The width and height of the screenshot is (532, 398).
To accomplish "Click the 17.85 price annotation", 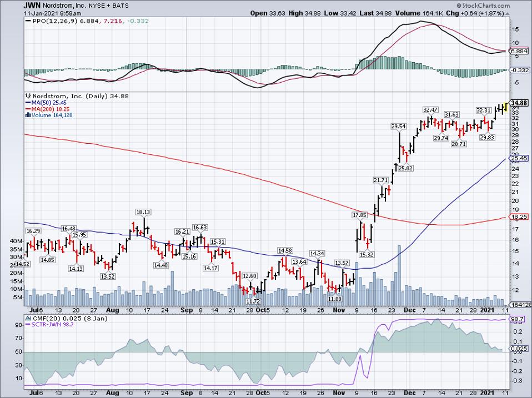I will 360,215.
